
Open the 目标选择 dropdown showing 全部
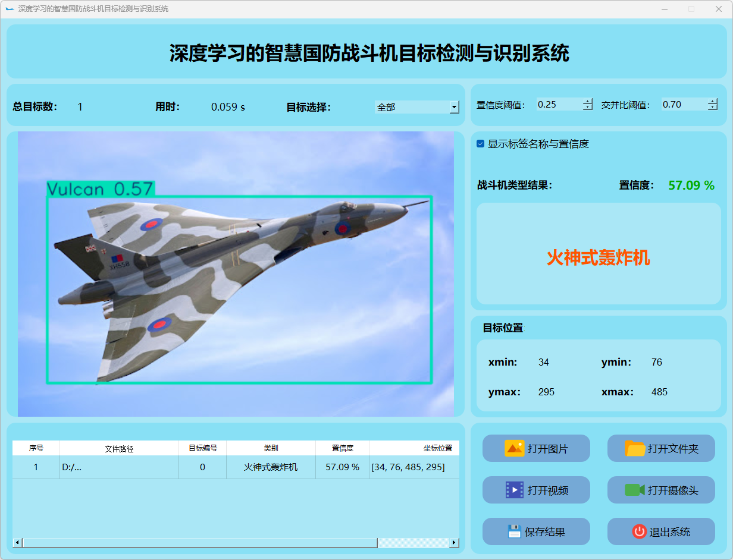[x=417, y=107]
